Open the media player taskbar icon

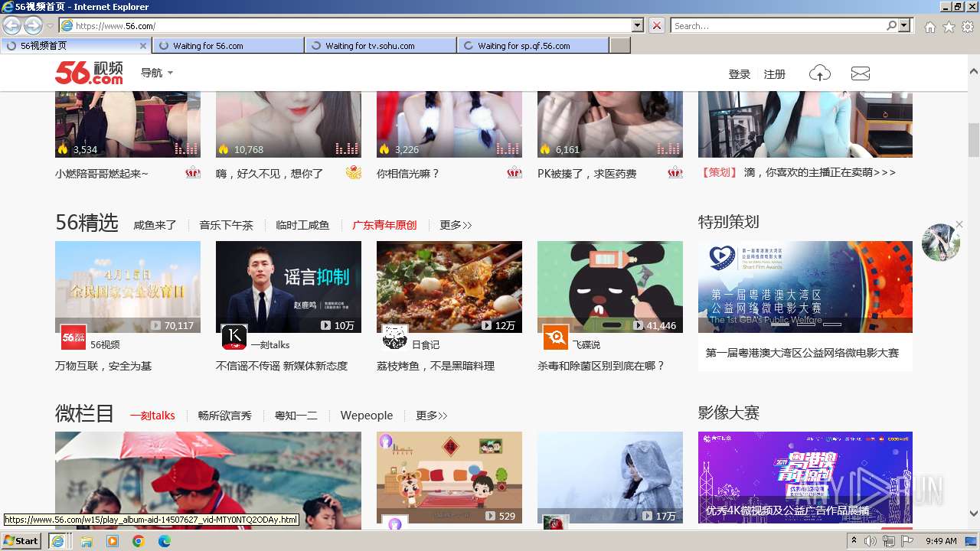(113, 541)
